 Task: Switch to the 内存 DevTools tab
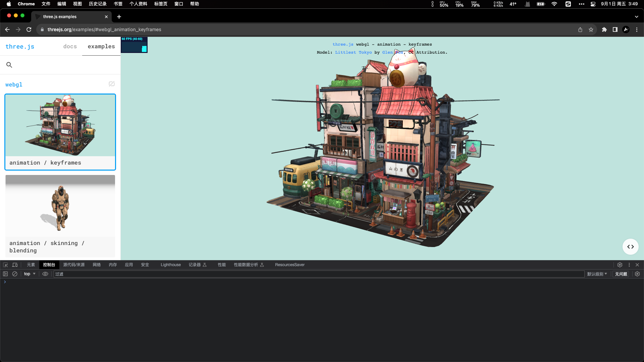coord(113,265)
